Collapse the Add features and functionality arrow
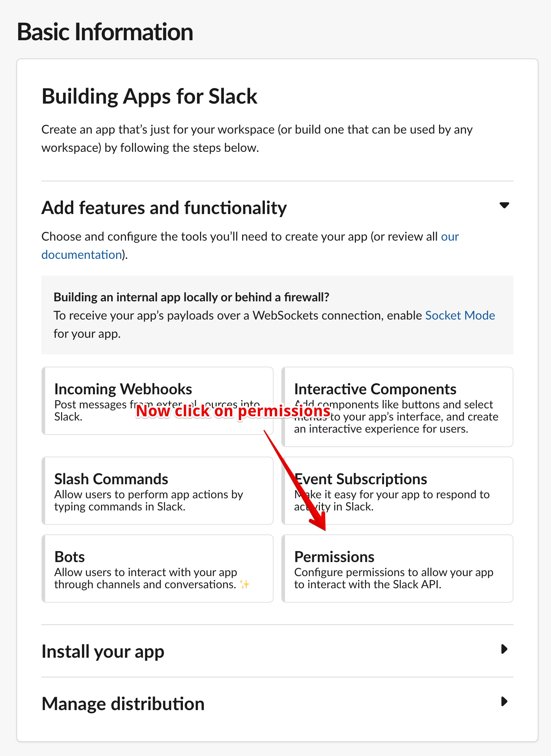The image size is (551, 756). [x=504, y=206]
